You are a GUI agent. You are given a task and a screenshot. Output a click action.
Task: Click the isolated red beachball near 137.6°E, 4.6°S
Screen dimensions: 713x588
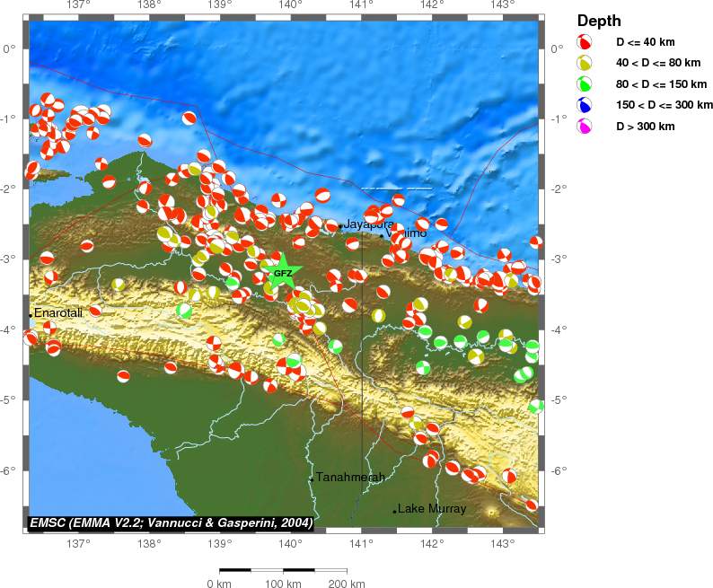123,376
